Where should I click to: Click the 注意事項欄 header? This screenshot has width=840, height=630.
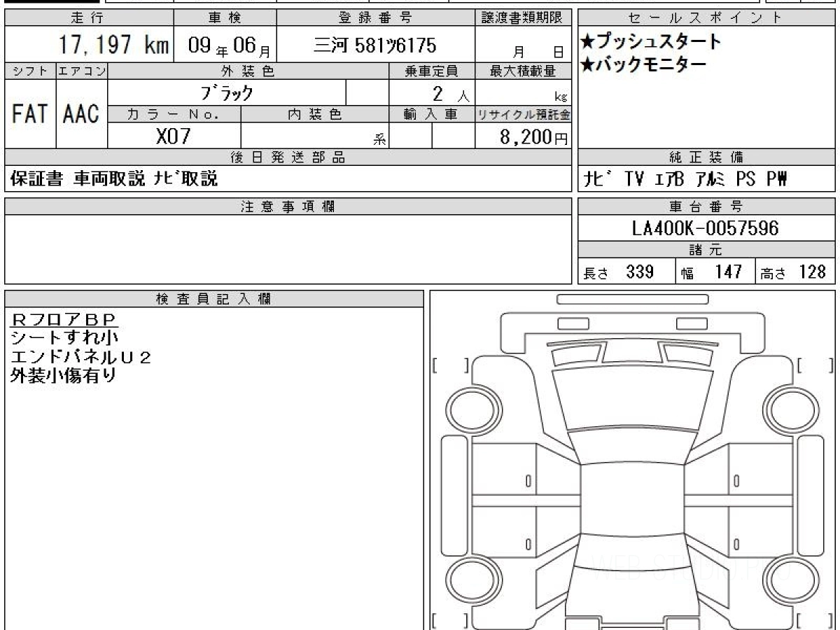(288, 206)
